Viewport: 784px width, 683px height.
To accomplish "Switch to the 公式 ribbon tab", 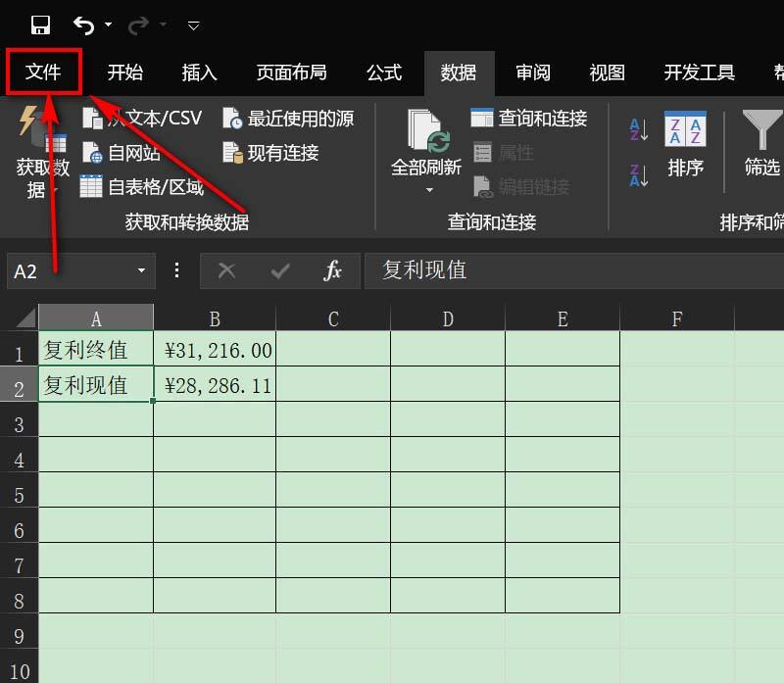I will [x=384, y=73].
